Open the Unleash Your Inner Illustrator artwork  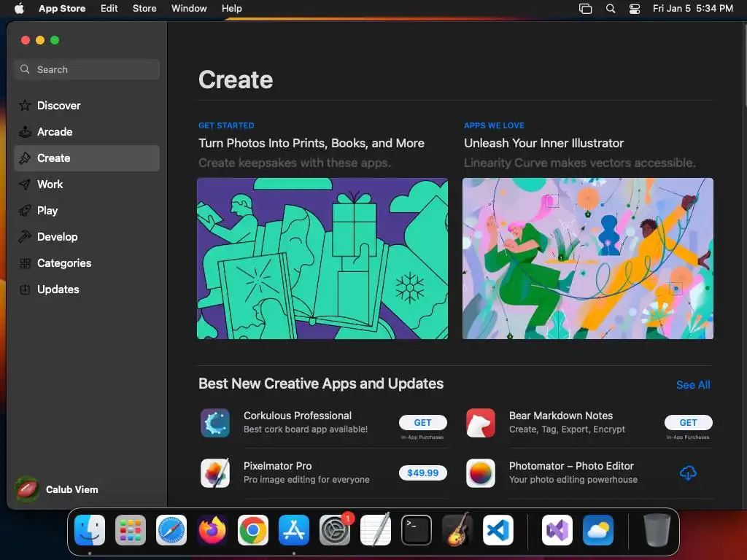(588, 259)
